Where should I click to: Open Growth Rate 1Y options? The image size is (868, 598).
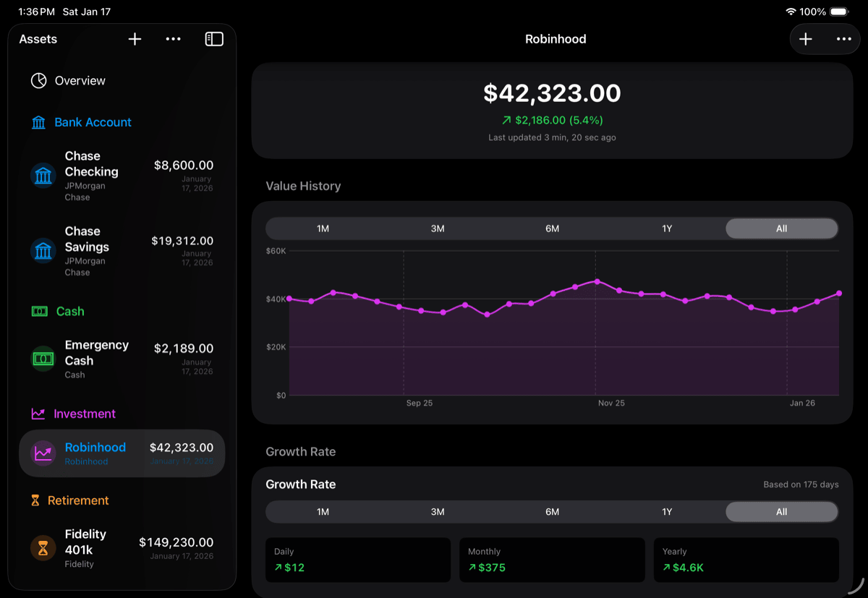click(667, 511)
